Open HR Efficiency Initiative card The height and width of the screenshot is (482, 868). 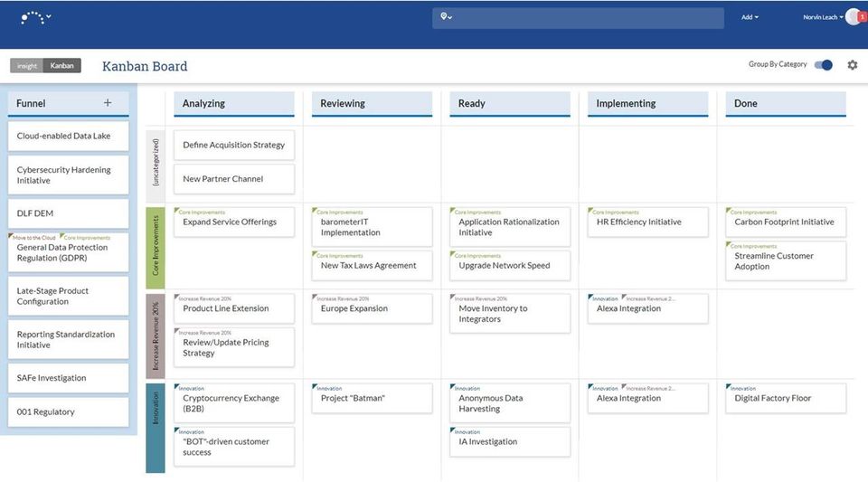[x=647, y=222]
